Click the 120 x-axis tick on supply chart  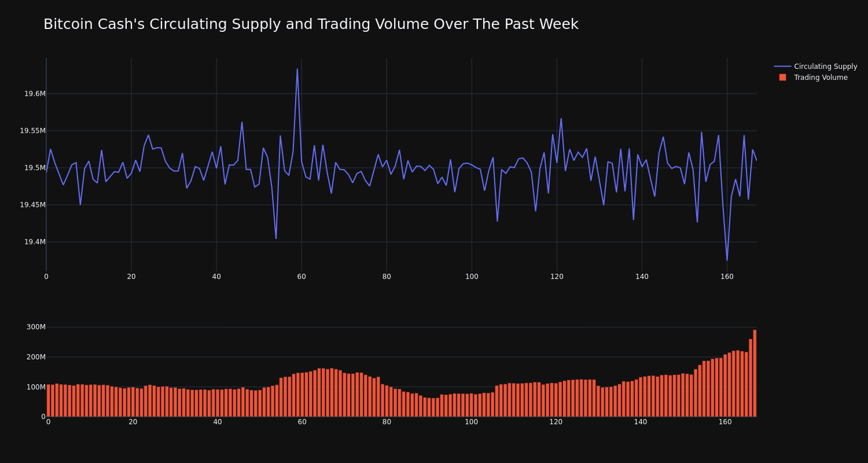557,277
